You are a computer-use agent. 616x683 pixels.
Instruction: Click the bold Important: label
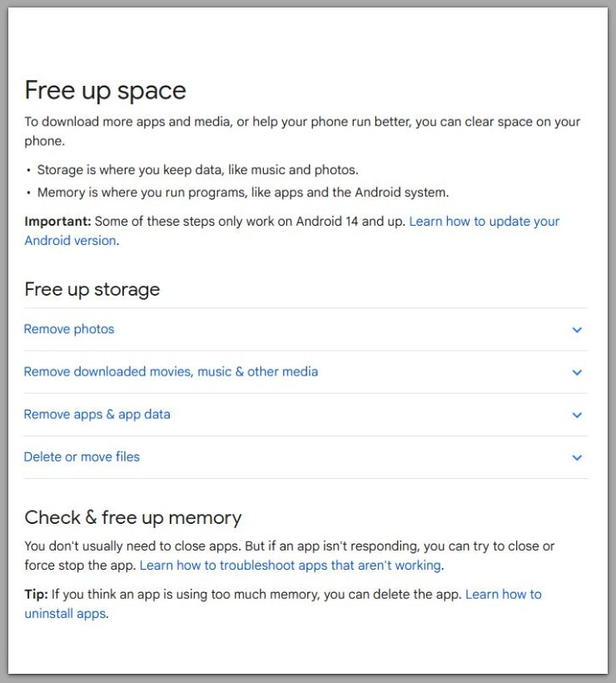(x=57, y=222)
